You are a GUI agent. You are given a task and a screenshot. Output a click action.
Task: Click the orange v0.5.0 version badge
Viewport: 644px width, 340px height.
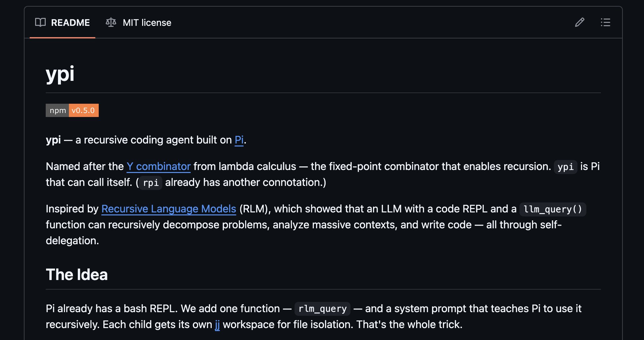tap(83, 110)
